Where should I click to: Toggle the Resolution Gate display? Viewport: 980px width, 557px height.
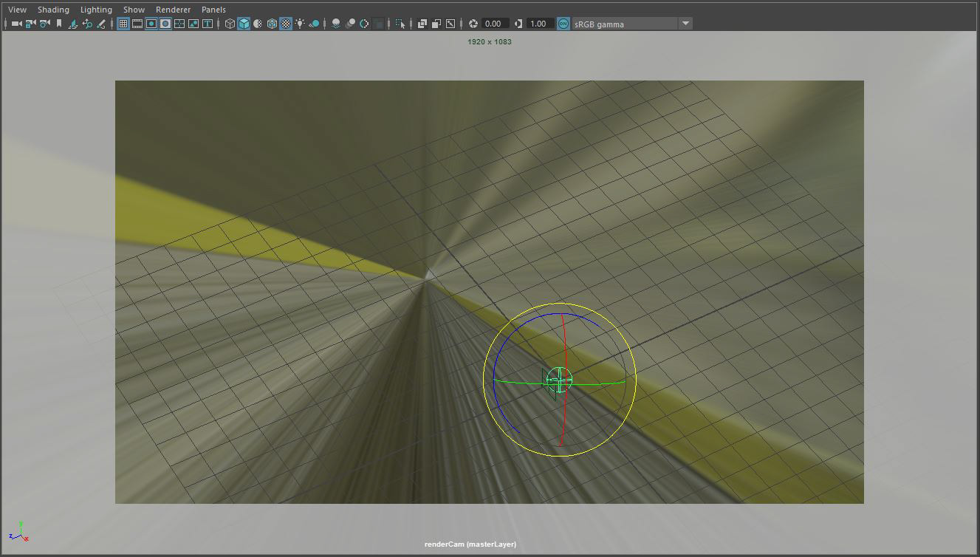[x=151, y=24]
